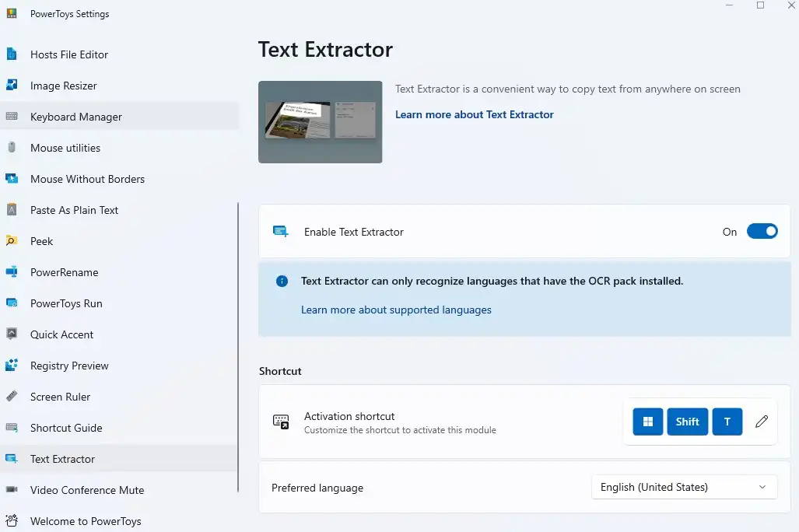Select Text Extractor in the sidebar

pyautogui.click(x=119, y=459)
